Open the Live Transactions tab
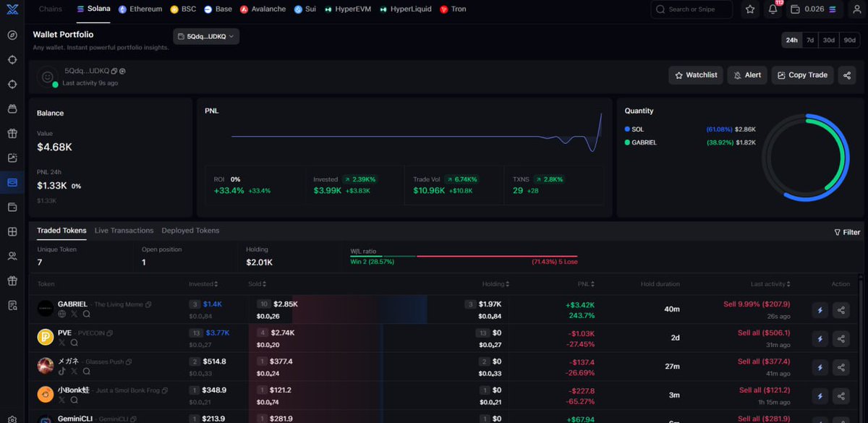 pos(124,231)
